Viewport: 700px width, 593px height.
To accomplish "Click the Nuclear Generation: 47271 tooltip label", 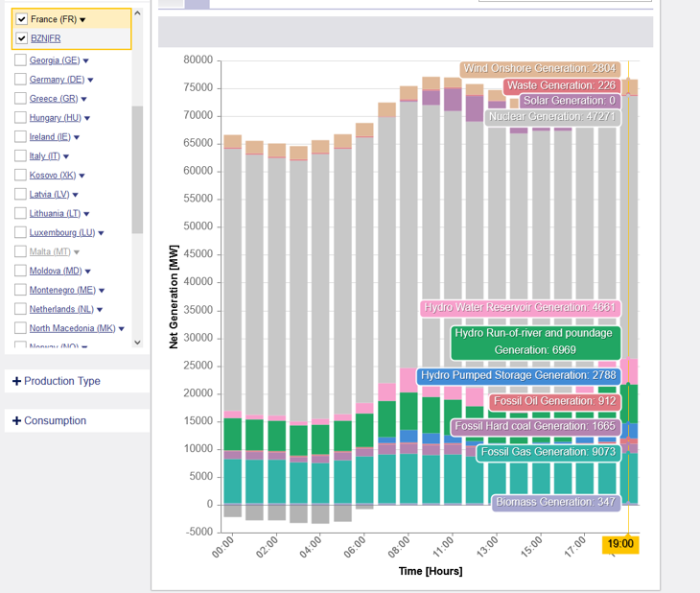I will pos(552,117).
